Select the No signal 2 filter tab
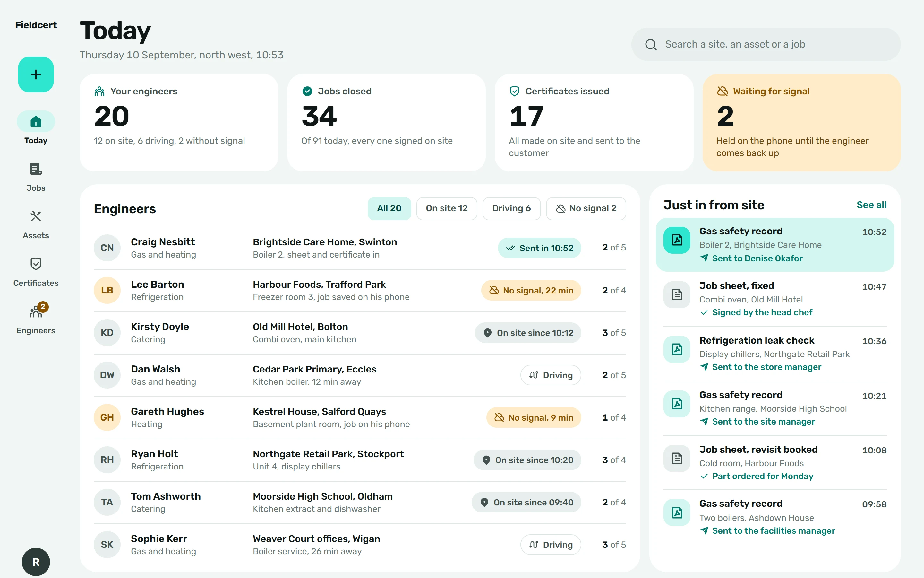 pos(586,208)
